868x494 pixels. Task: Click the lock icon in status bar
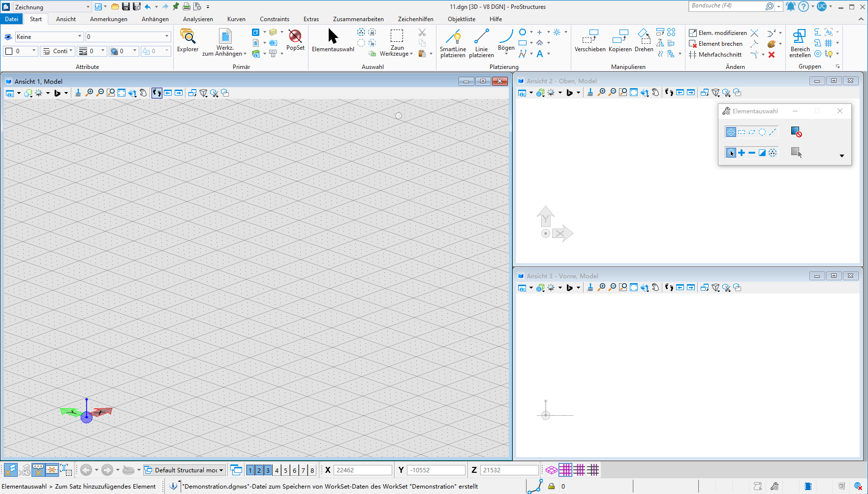point(551,486)
